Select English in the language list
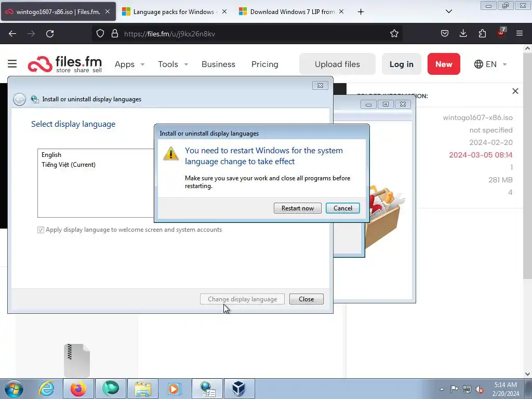This screenshot has width=532, height=399. point(51,155)
